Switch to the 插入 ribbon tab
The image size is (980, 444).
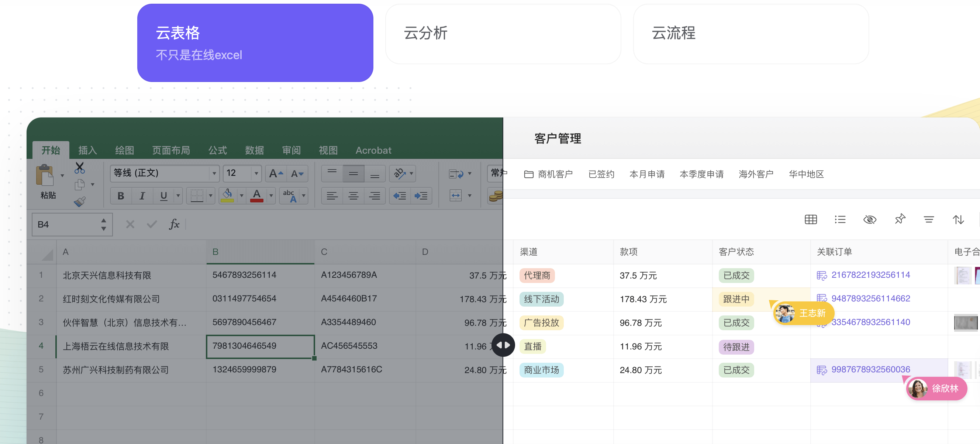coord(87,150)
